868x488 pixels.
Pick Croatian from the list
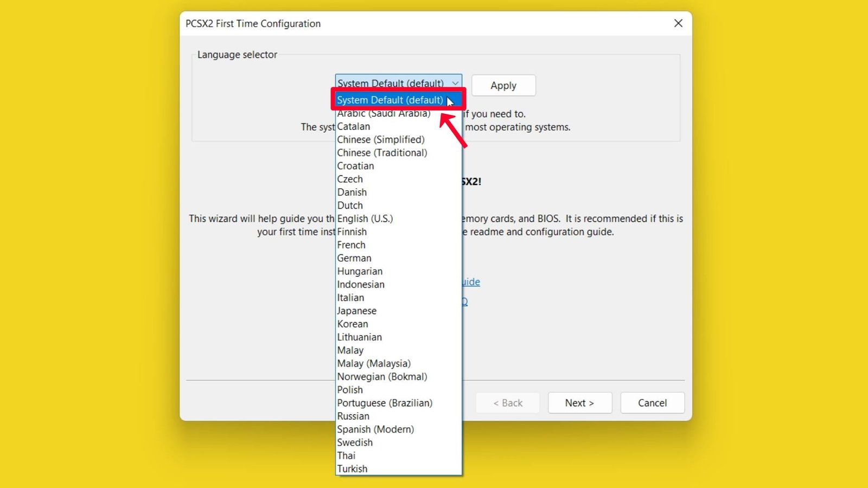click(399, 166)
